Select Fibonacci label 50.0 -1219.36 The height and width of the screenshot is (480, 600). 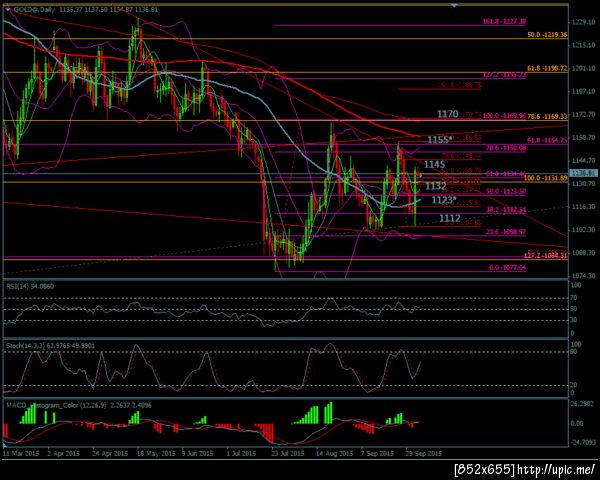tap(547, 35)
